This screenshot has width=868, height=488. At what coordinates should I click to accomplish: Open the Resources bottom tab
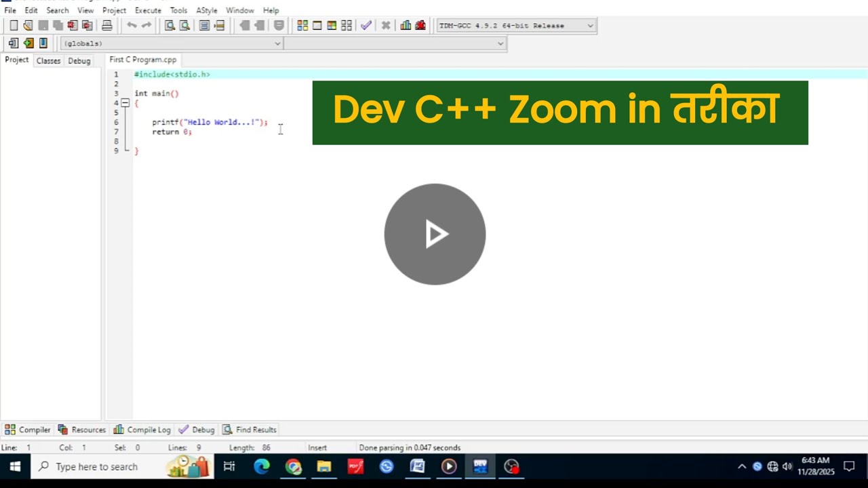81,430
